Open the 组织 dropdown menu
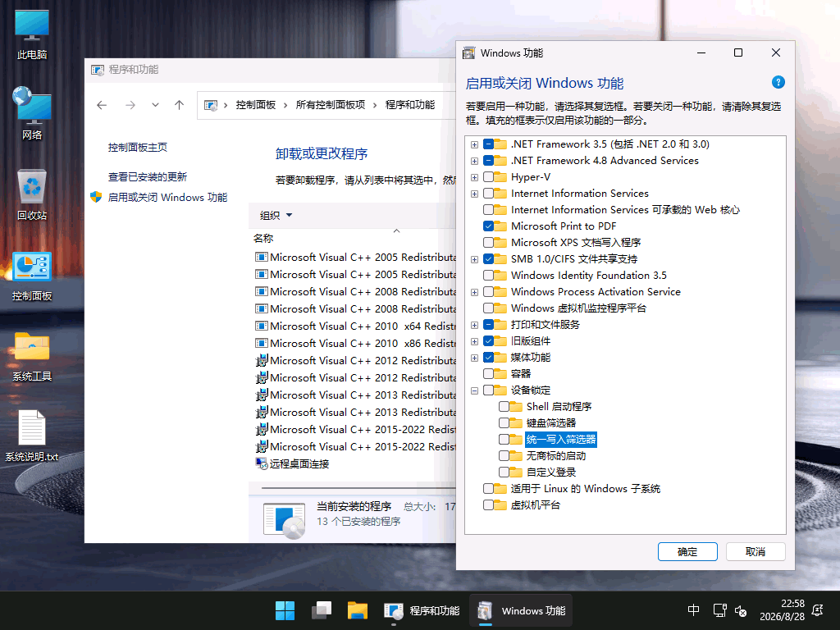840x630 pixels. tap(276, 216)
